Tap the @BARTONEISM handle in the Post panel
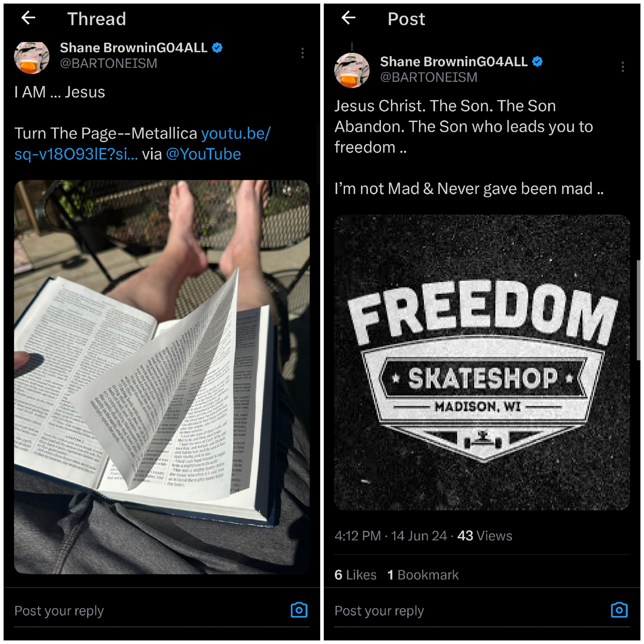 tap(429, 77)
